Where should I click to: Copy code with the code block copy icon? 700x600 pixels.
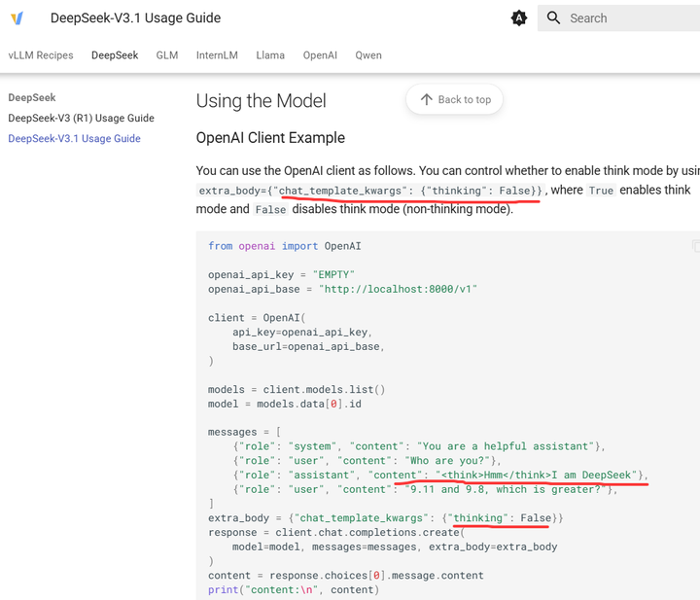696,246
